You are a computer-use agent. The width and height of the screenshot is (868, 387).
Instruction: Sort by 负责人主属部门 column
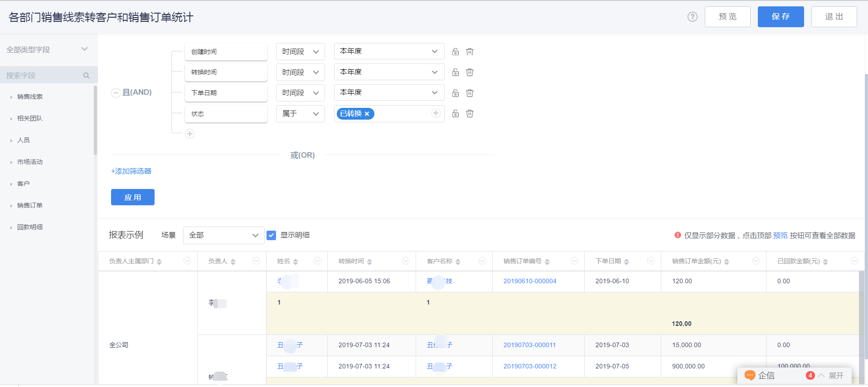click(x=159, y=261)
